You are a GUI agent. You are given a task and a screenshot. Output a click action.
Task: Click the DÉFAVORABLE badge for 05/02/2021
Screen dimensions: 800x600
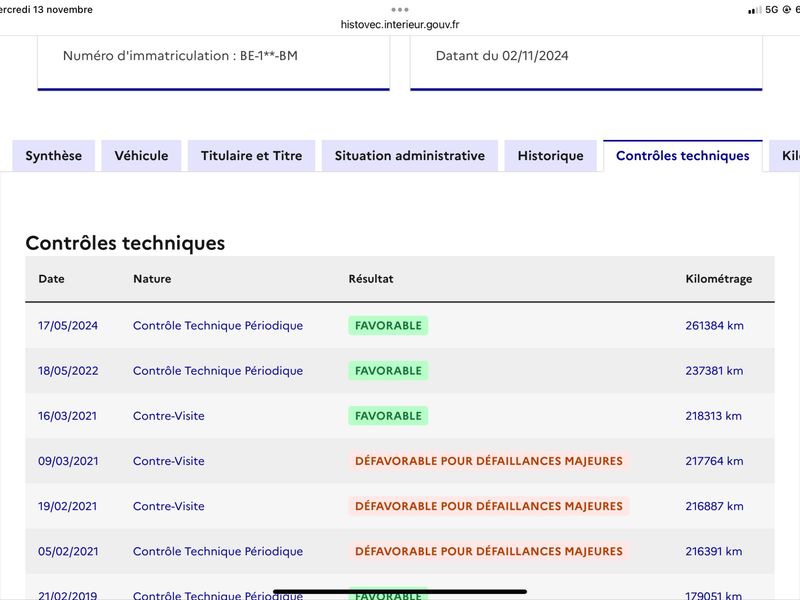(x=489, y=552)
